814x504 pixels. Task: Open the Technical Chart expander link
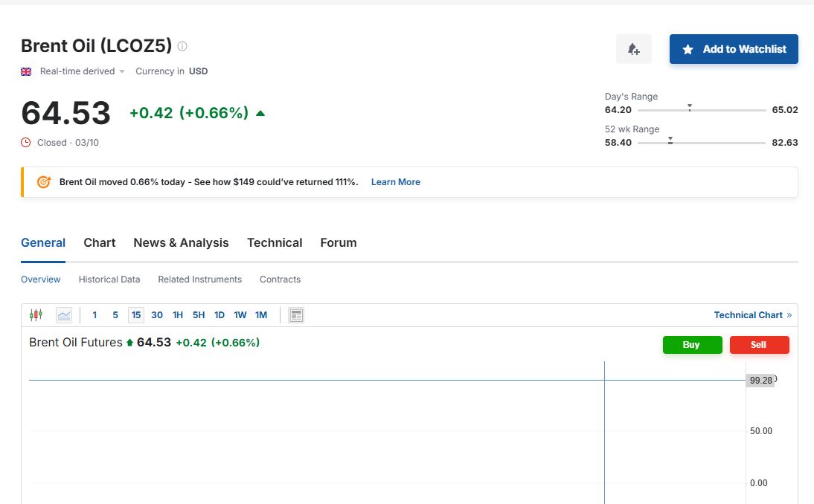752,315
